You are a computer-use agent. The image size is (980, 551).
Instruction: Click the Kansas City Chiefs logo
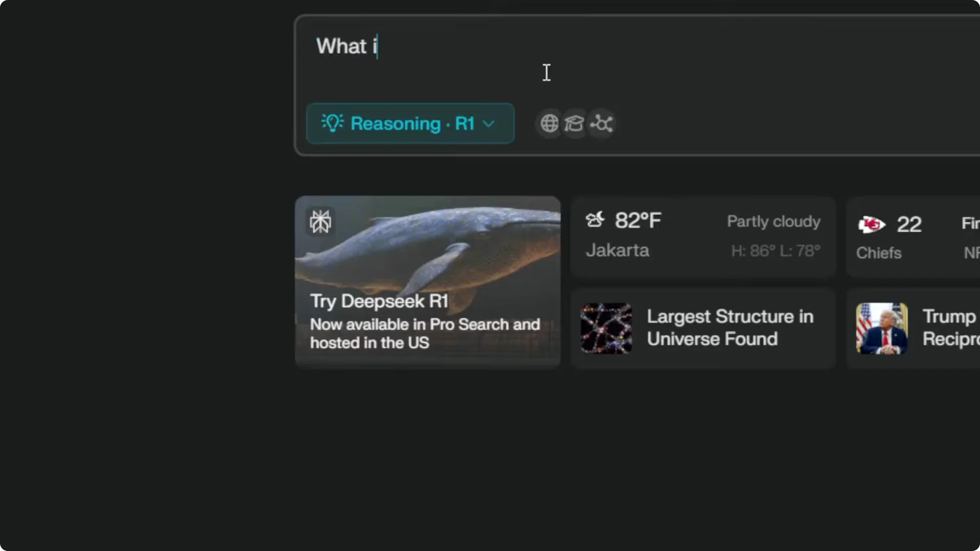click(871, 224)
